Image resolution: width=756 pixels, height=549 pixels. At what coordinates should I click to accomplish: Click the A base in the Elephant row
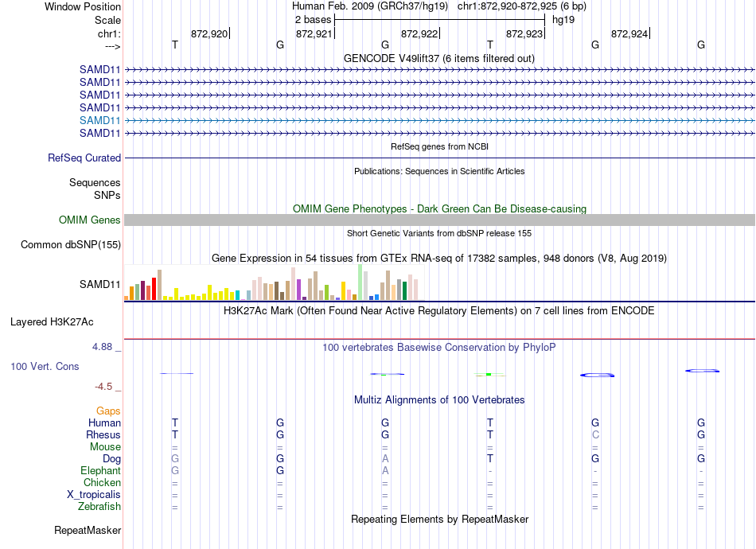pyautogui.click(x=385, y=470)
